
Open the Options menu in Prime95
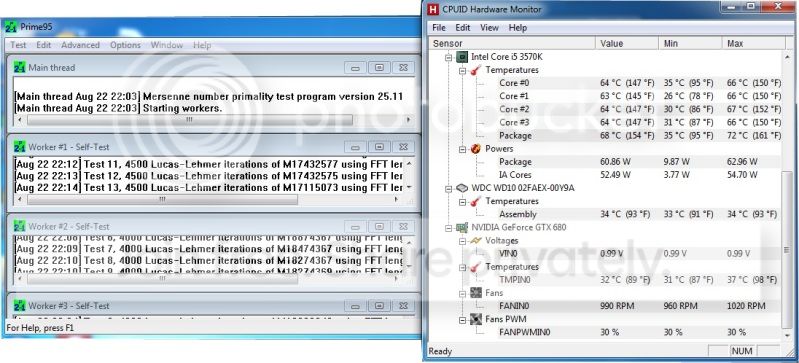pyautogui.click(x=125, y=45)
